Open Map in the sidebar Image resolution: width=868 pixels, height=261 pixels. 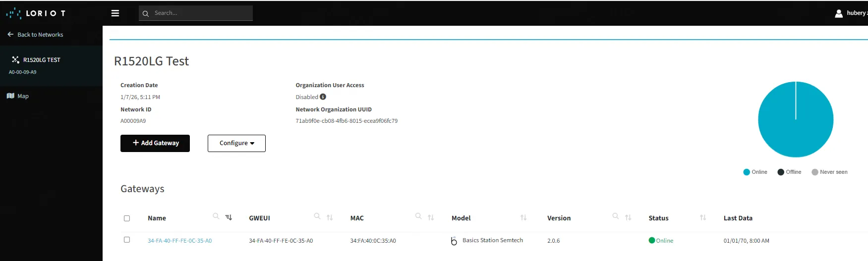point(23,96)
